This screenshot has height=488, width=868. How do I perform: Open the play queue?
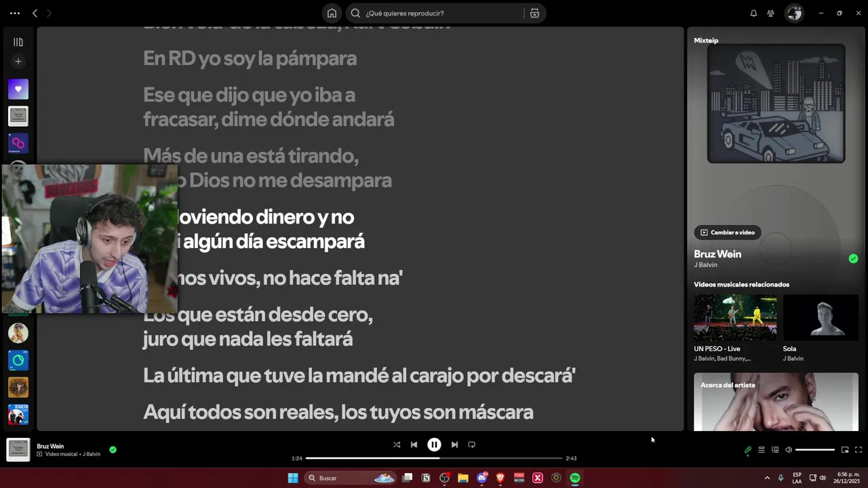762,449
